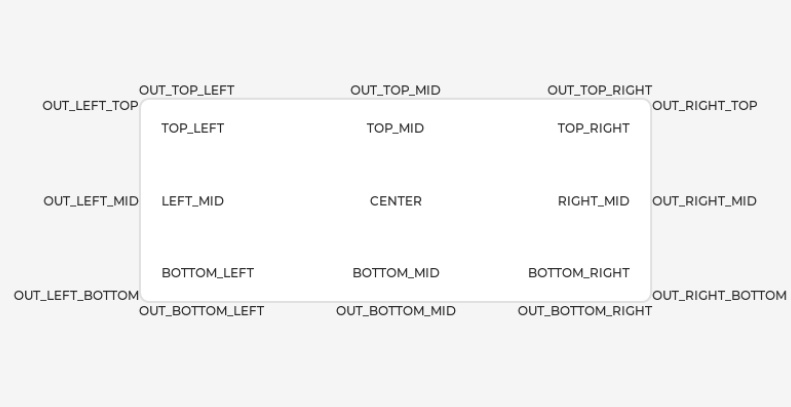Select the BOTTOM_MID text

[396, 273]
